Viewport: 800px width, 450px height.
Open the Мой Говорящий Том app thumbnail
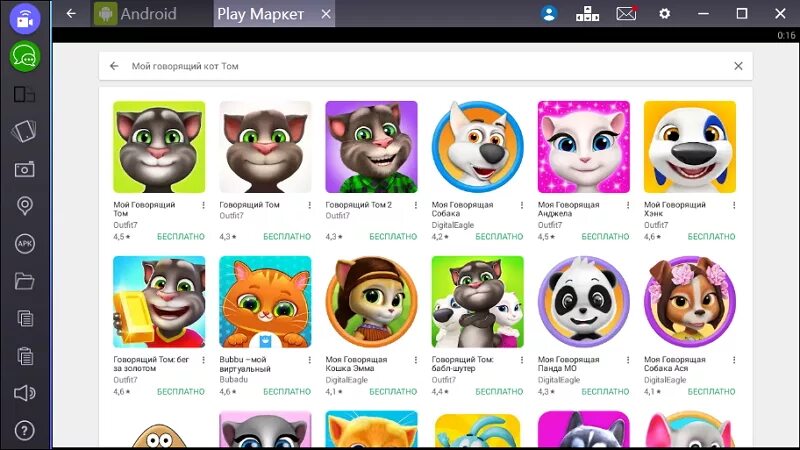[x=159, y=147]
